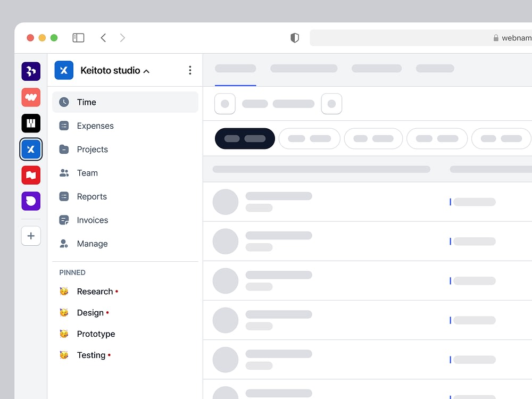The height and width of the screenshot is (399, 532).
Task: Open the three-dot workspace options menu
Action: pos(190,70)
